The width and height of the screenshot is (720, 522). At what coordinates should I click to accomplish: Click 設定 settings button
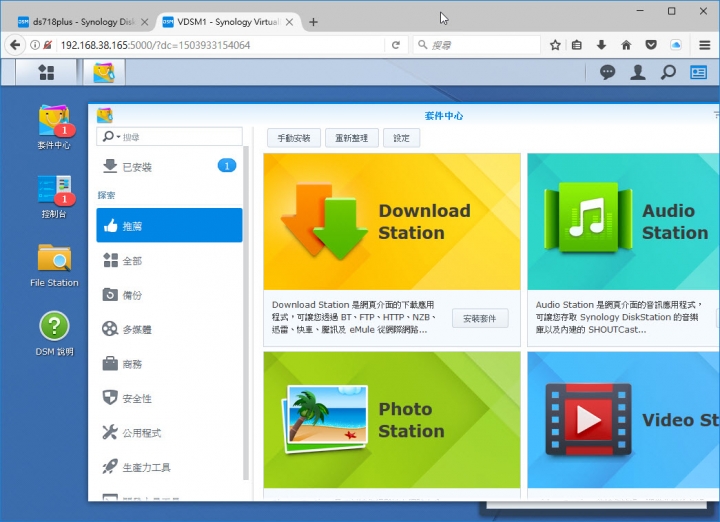(401, 138)
